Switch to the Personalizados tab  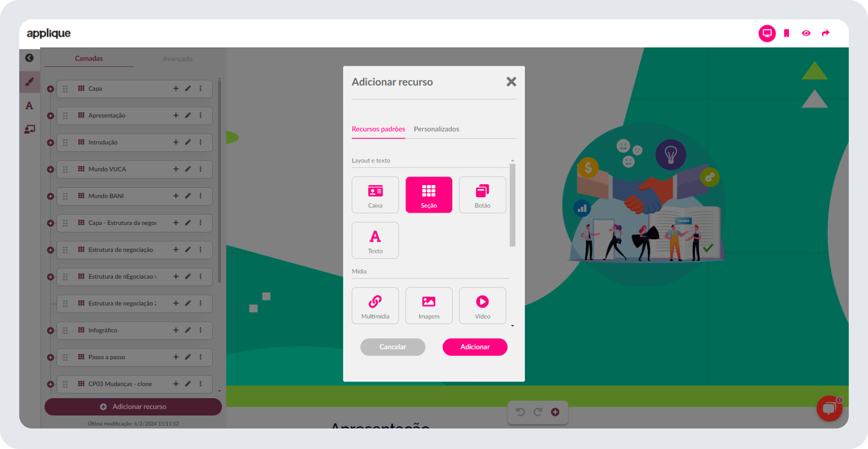tap(436, 129)
